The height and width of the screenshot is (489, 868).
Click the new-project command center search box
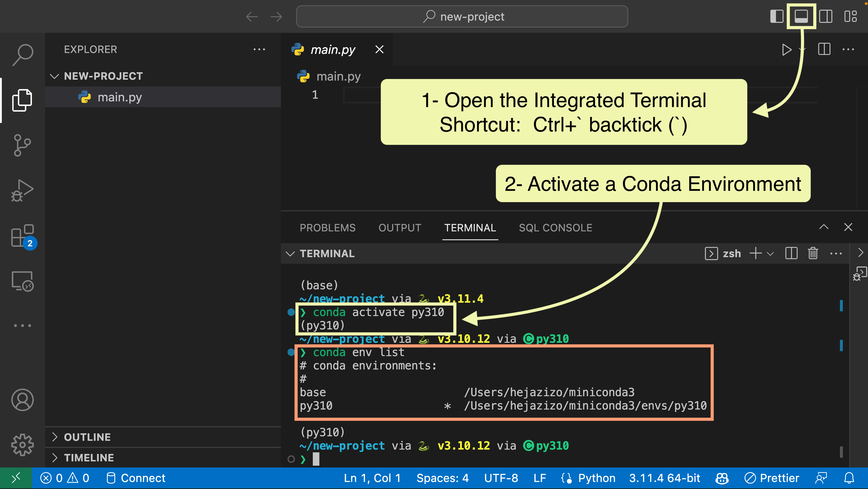click(462, 16)
